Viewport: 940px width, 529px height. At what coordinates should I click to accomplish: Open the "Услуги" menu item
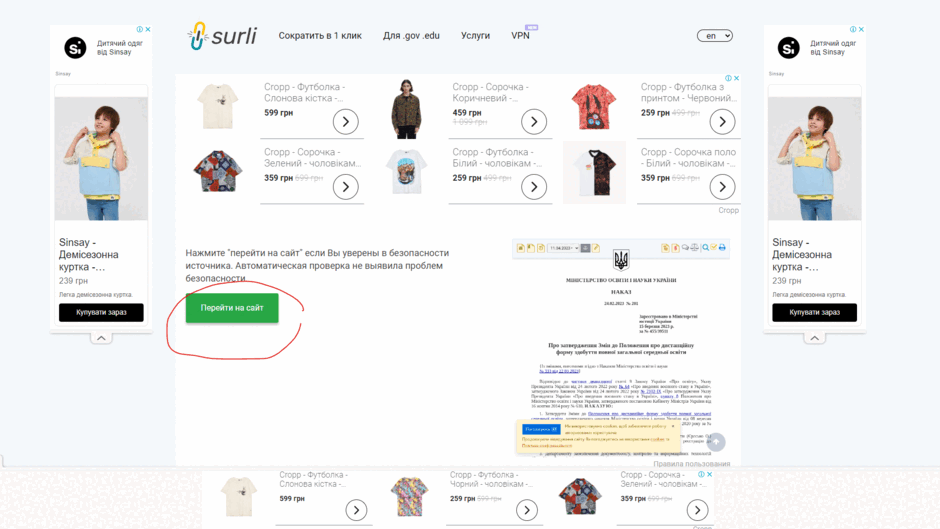pyautogui.click(x=475, y=35)
